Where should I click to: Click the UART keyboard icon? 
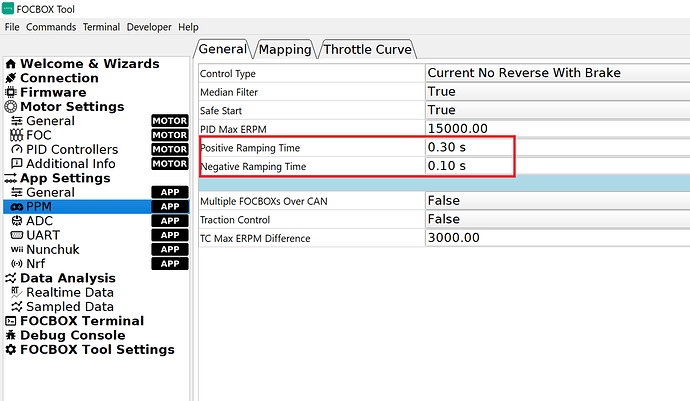tap(17, 235)
